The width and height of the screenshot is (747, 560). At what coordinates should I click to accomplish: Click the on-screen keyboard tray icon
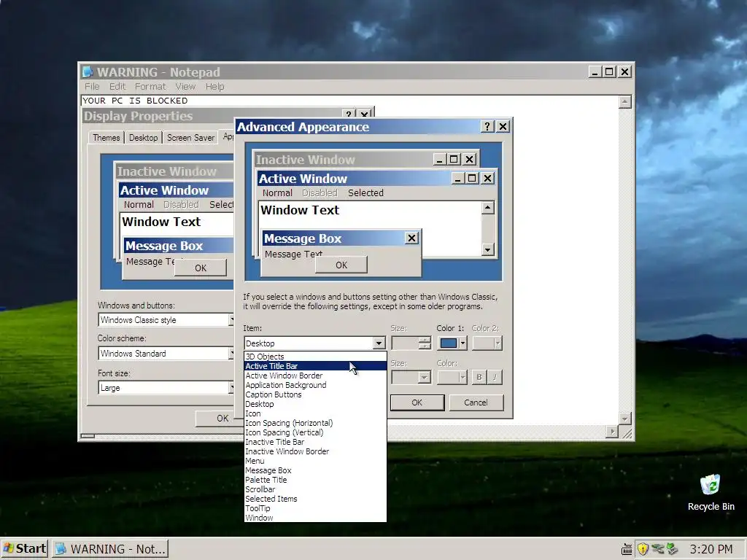627,549
